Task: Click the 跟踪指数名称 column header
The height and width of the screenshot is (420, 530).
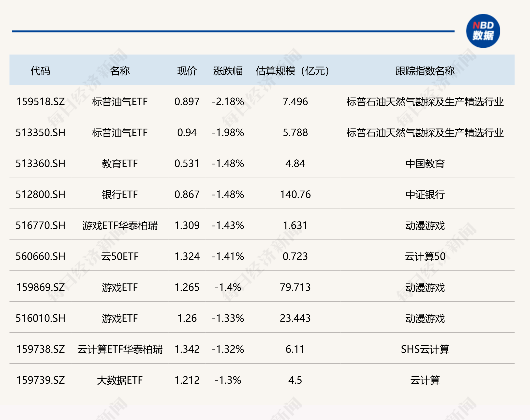Action: coord(425,71)
